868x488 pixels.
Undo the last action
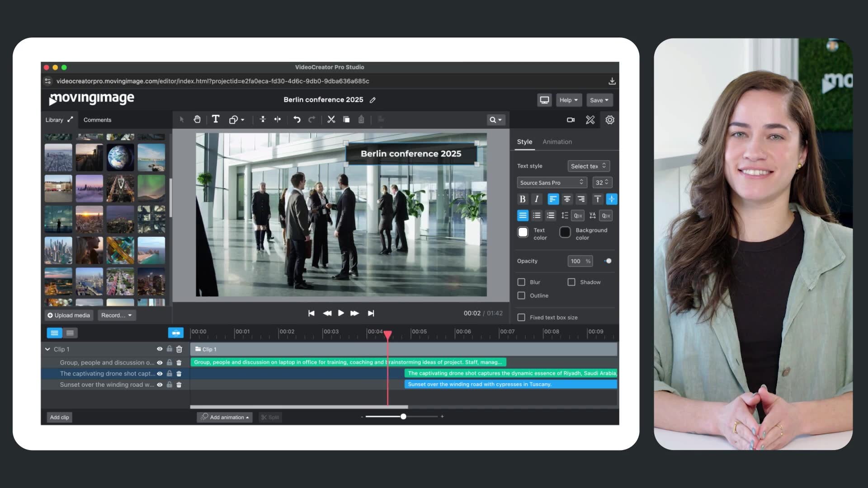pos(297,119)
